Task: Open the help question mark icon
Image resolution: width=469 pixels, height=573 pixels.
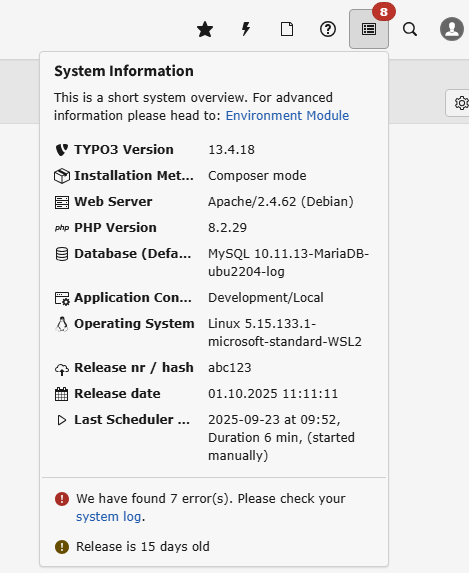Action: tap(328, 29)
